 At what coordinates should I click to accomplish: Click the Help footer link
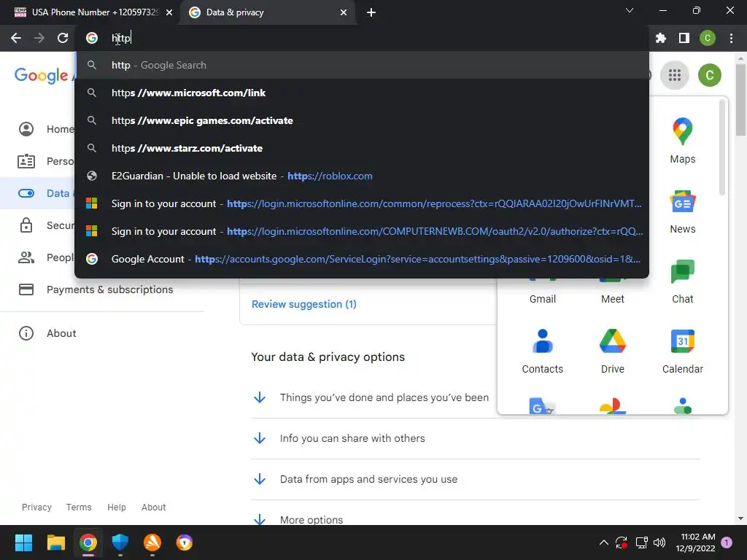click(x=116, y=507)
